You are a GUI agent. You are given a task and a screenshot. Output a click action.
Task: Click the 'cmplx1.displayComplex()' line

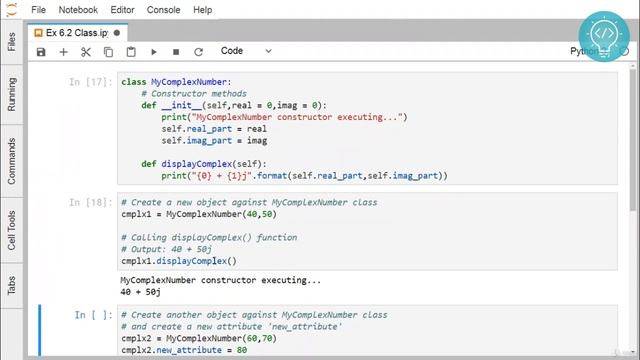point(179,261)
